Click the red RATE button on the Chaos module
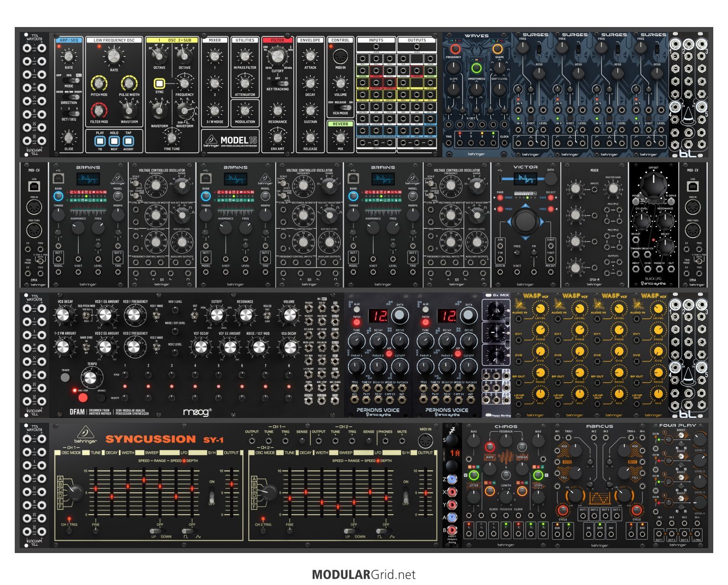The width and height of the screenshot is (728, 585). (490, 447)
